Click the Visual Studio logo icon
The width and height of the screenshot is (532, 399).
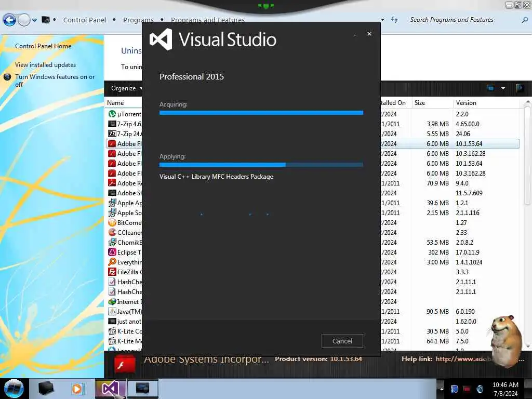coord(161,39)
